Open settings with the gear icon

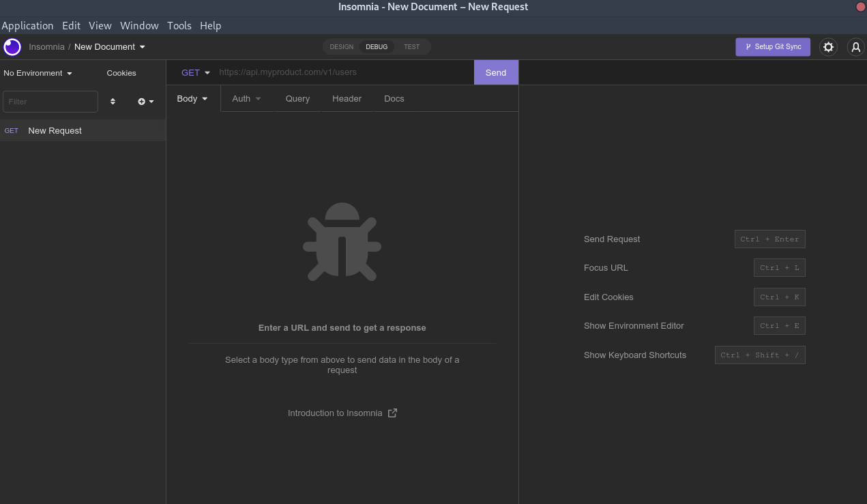point(828,47)
